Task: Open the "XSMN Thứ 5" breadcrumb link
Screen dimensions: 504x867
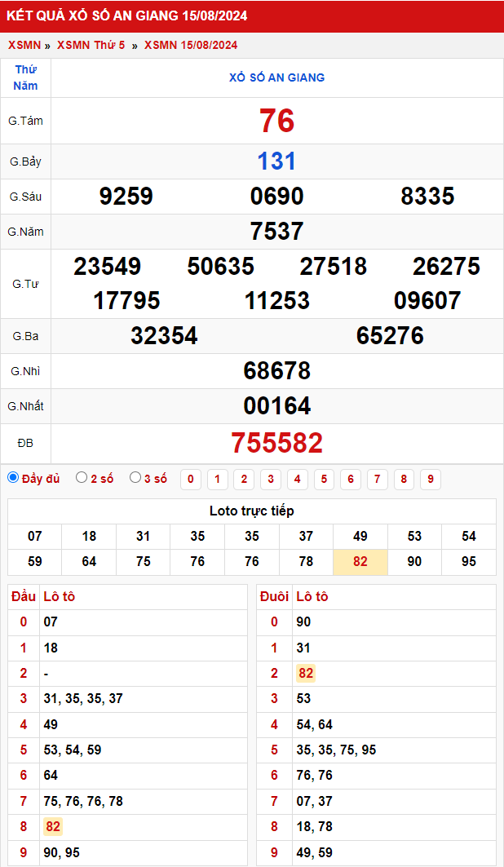Action: [91, 45]
